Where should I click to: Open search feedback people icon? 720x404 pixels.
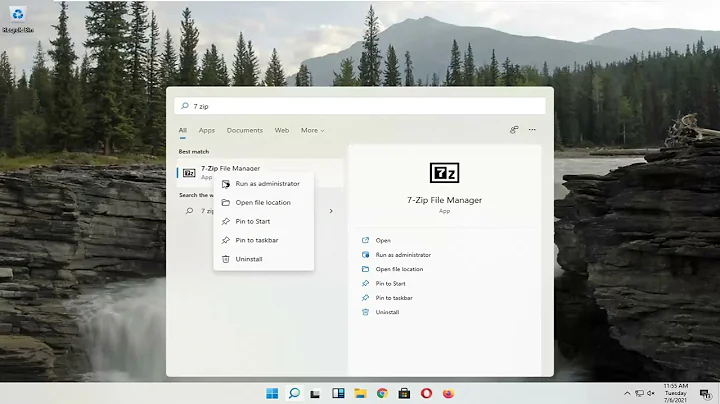point(514,130)
